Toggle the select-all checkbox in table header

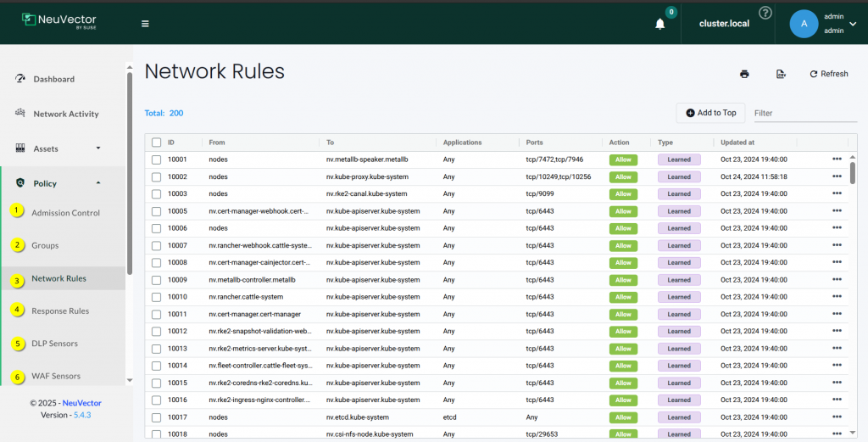(x=156, y=143)
